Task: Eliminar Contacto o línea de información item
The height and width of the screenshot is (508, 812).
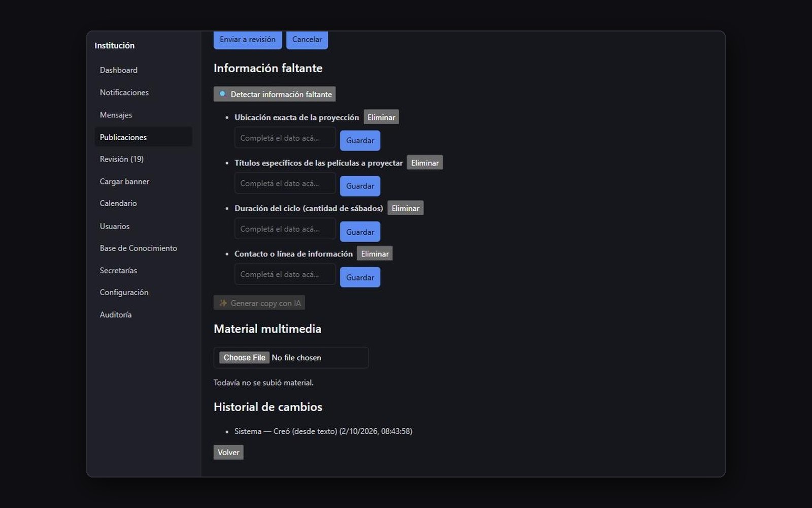Action: [375, 253]
